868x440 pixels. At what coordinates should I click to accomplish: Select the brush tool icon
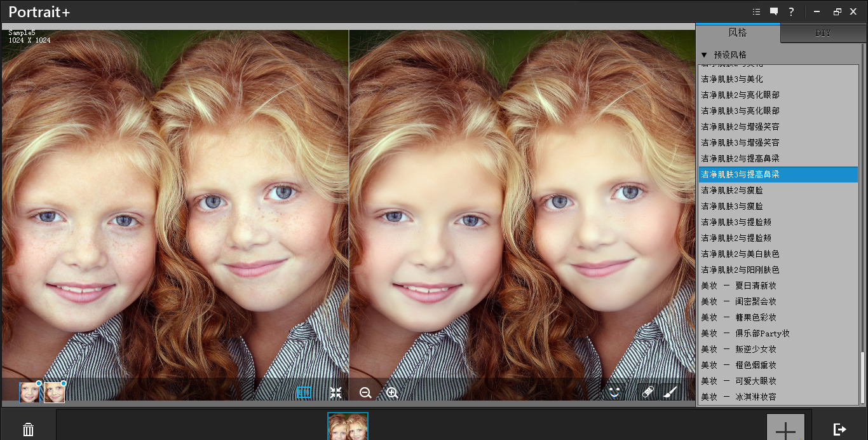point(669,392)
